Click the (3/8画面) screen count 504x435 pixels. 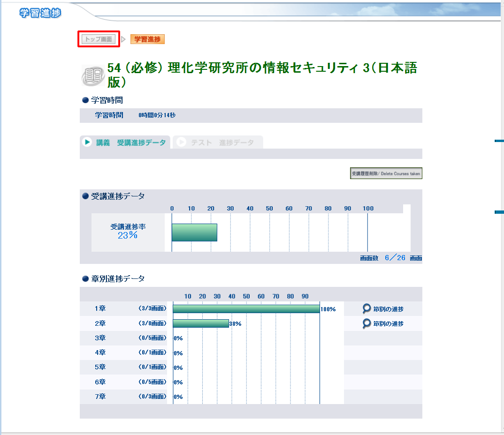[x=153, y=323]
